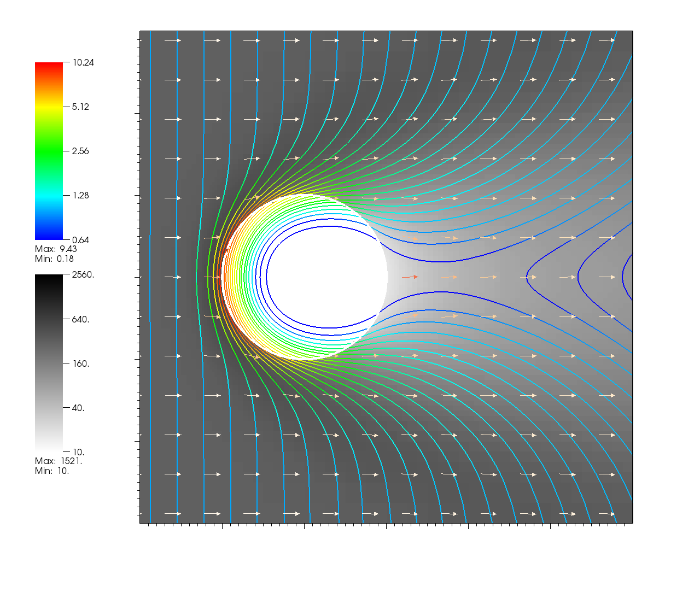Image resolution: width=700 pixels, height=616 pixels.
Task: Select the 5.12 legend tick label
Action: click(80, 107)
